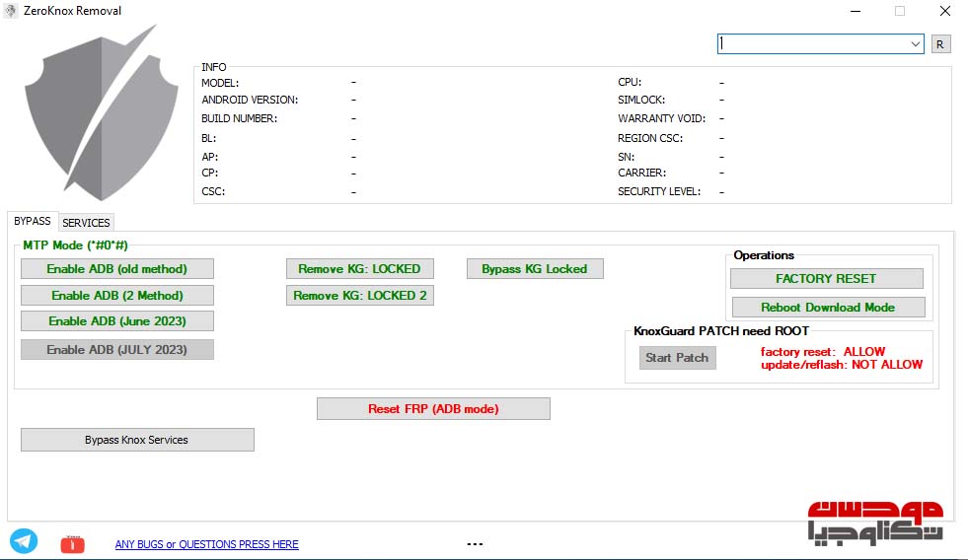Click the MTP Mode (*#0*#) heading

[75, 245]
